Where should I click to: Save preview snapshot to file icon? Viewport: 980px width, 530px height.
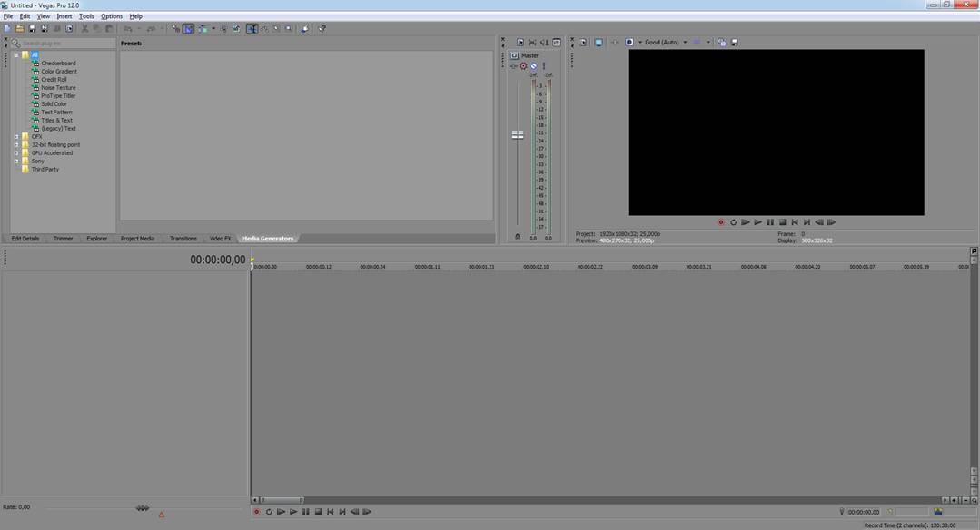[x=735, y=43]
